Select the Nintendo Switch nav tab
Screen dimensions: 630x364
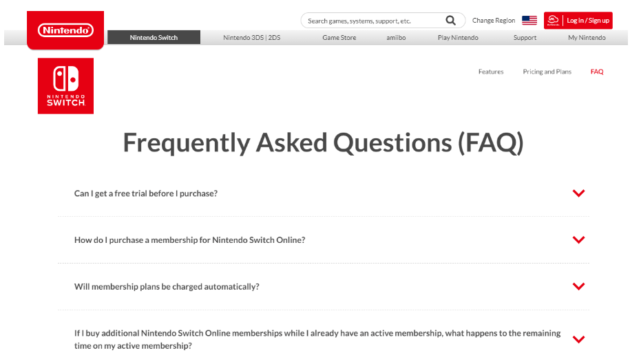pyautogui.click(x=154, y=37)
